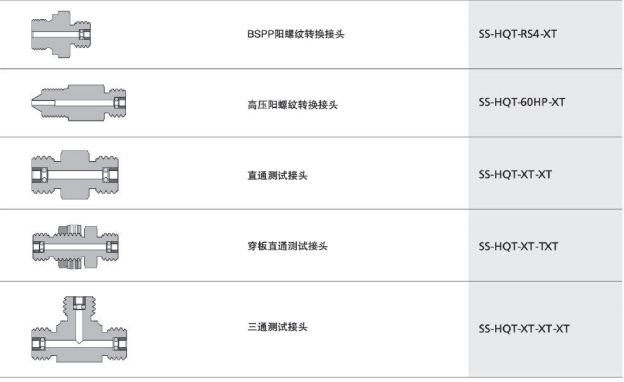624x382 pixels.
Task: Click part number SS-HQT-XT-TXT
Action: 518,246
